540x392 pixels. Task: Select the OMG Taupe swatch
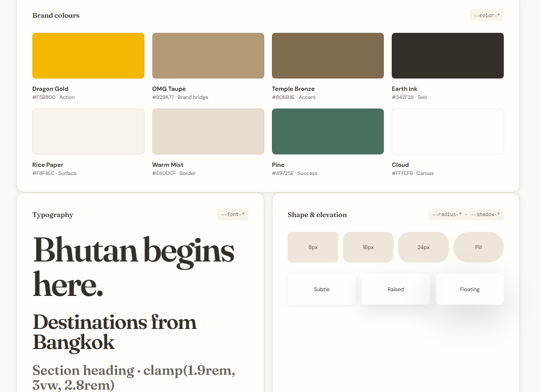[208, 55]
